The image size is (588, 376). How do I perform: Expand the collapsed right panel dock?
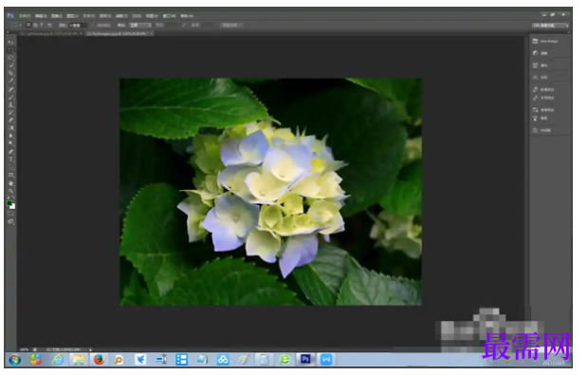[x=568, y=33]
